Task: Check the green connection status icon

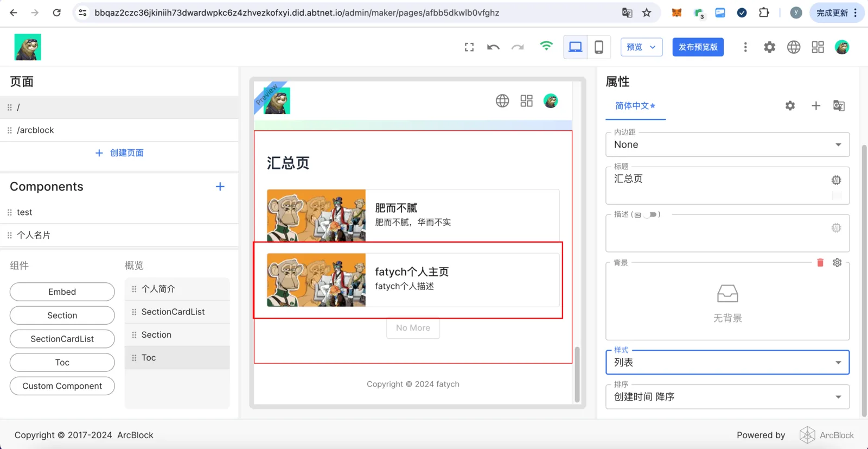Action: 546,46
